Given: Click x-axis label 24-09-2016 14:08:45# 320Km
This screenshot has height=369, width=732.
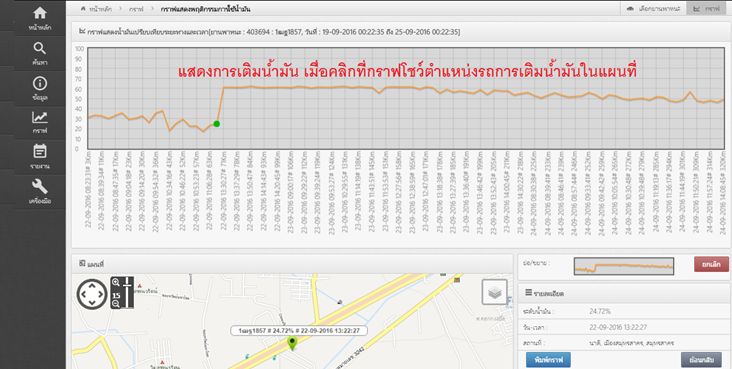Looking at the screenshot, I should coord(723,192).
